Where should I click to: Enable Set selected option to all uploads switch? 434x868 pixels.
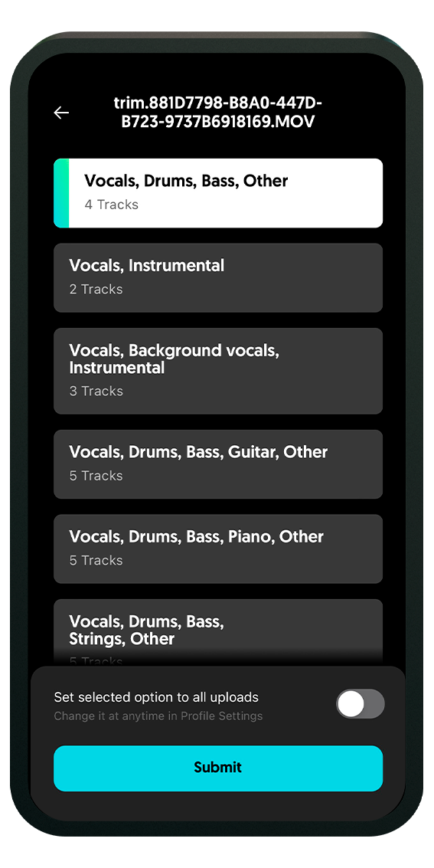(361, 703)
